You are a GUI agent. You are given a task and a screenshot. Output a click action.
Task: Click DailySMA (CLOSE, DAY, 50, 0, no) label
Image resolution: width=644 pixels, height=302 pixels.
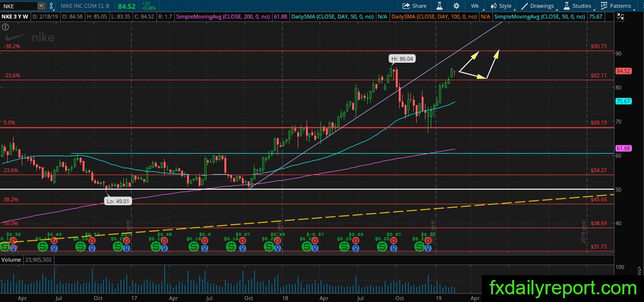[x=333, y=17]
